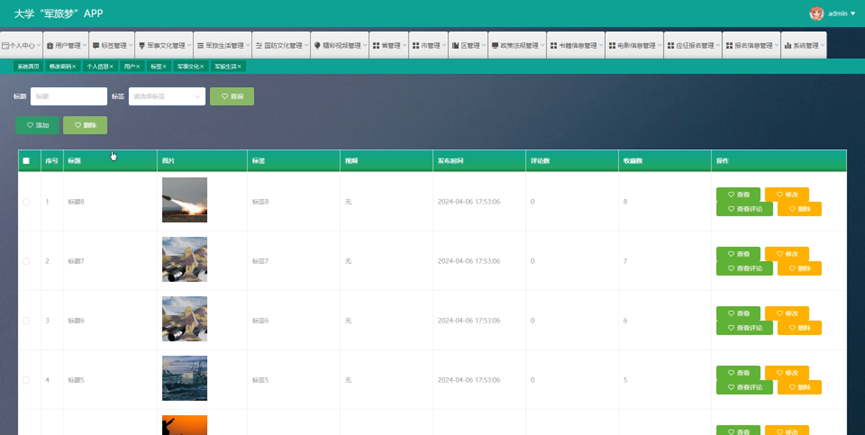Screen dimensions: 865x435
Task: Expand the 系统管理 menu chevron
Action: [823, 46]
